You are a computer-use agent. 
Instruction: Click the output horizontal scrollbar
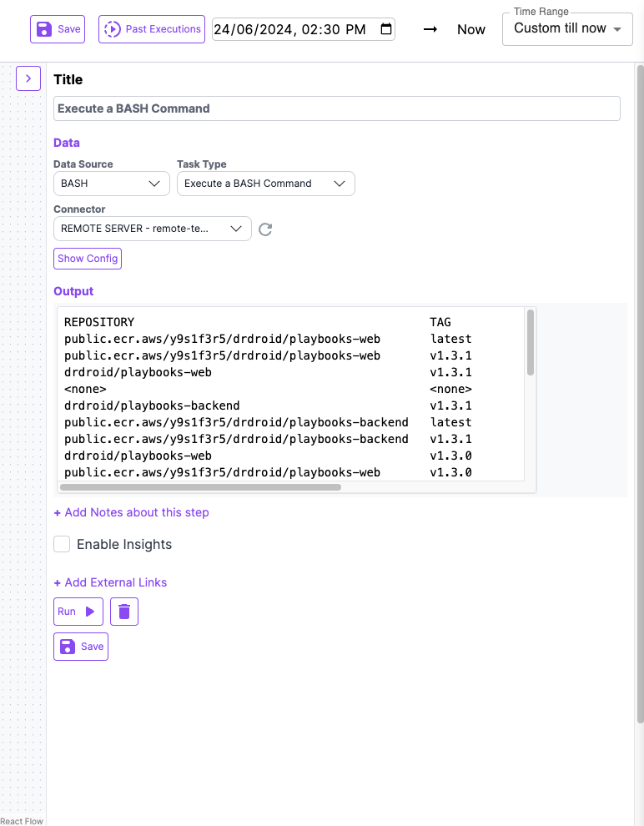pyautogui.click(x=200, y=487)
